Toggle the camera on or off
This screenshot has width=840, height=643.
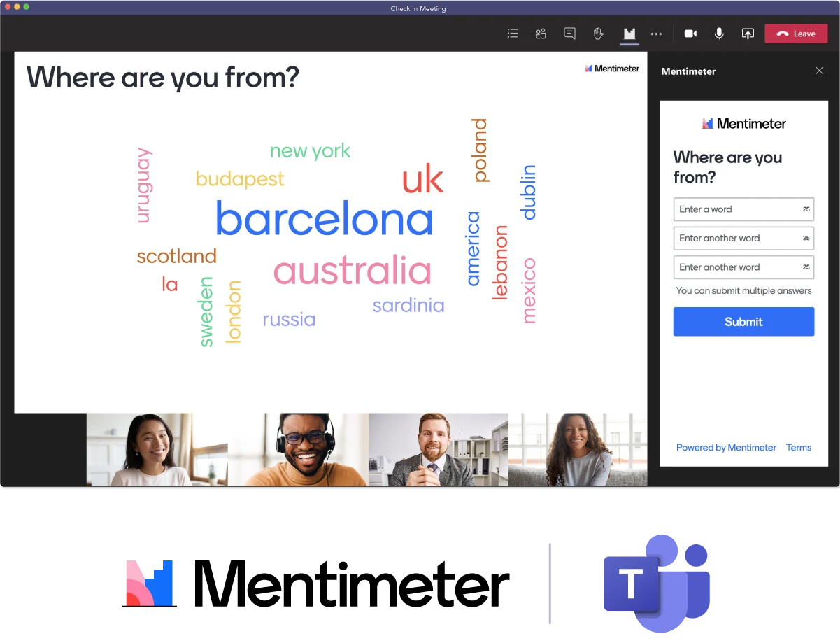pos(691,34)
